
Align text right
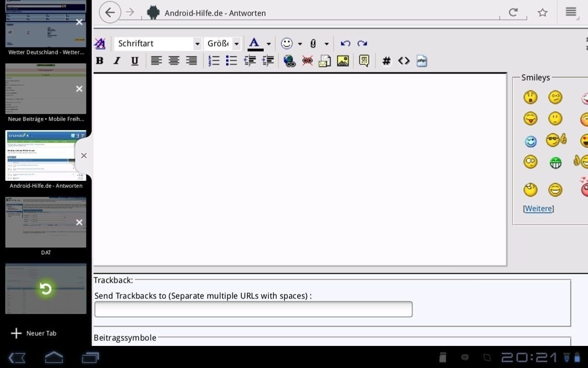[192, 61]
